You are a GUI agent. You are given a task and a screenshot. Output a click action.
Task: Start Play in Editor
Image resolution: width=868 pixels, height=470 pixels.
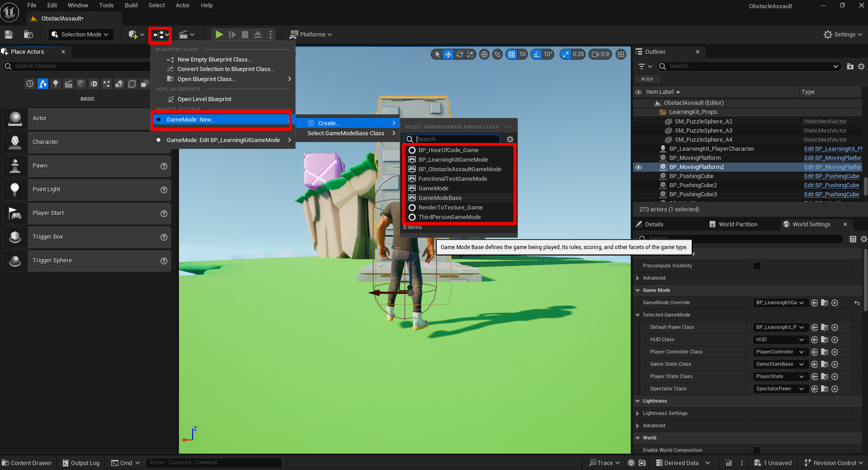[219, 35]
